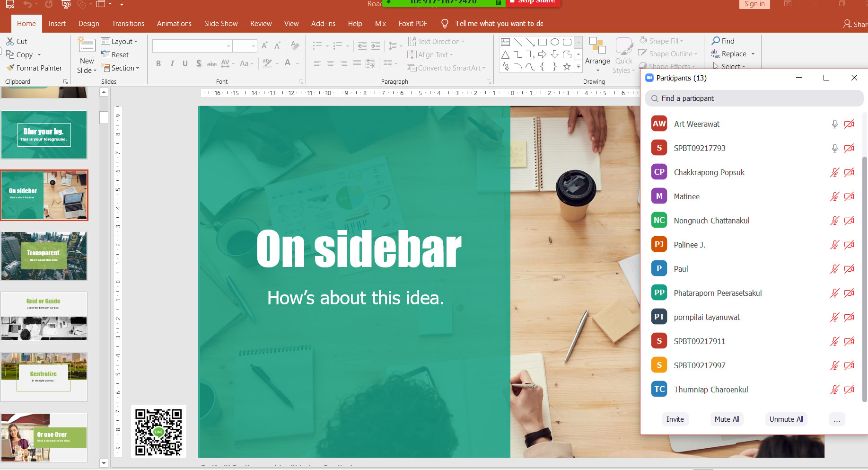Open the Design ribbon tab
Image resolution: width=868 pixels, height=470 pixels.
pos(89,24)
